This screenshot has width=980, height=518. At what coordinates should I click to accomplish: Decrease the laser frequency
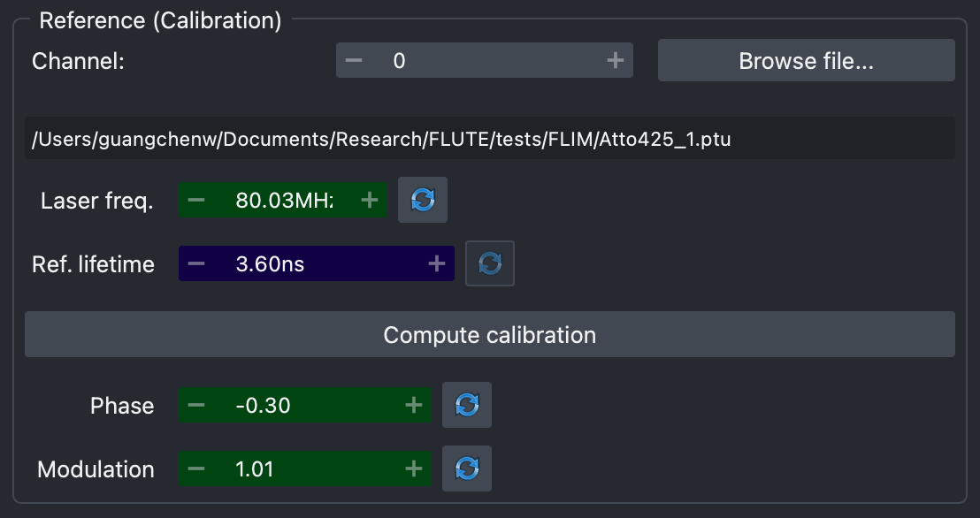pos(195,200)
